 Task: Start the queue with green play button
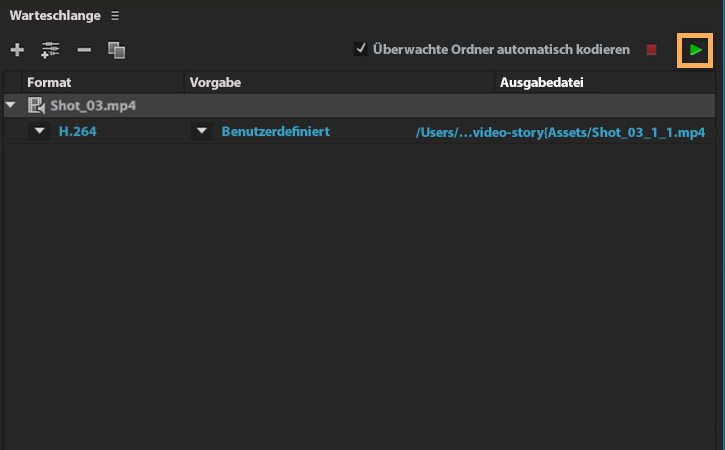pos(696,49)
